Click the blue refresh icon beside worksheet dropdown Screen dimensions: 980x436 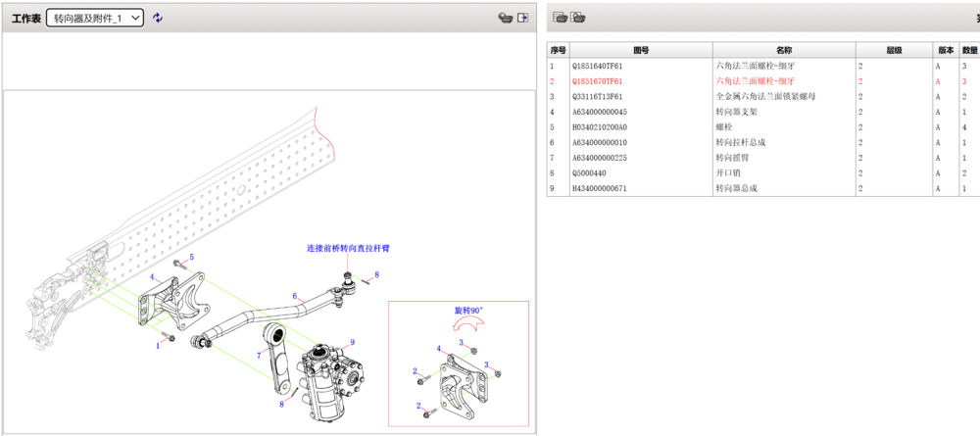(x=158, y=18)
